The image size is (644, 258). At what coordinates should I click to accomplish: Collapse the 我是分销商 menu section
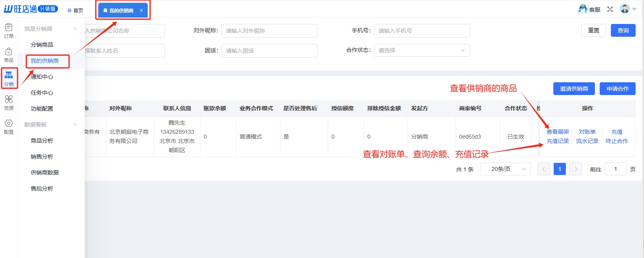tap(75, 29)
